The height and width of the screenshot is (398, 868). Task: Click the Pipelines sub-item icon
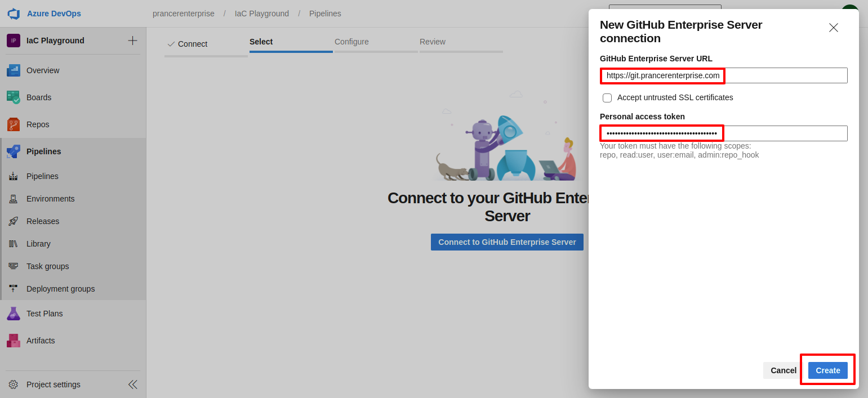14,176
